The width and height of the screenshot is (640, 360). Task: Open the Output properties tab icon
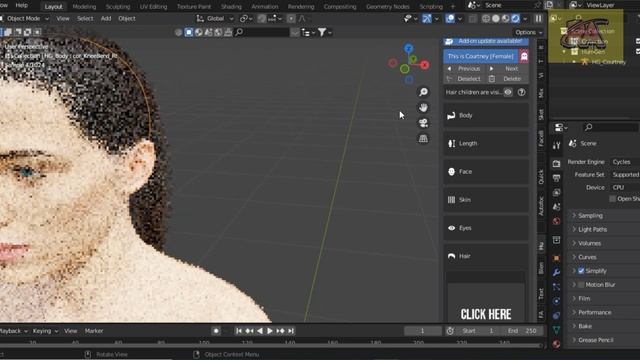[x=556, y=178]
